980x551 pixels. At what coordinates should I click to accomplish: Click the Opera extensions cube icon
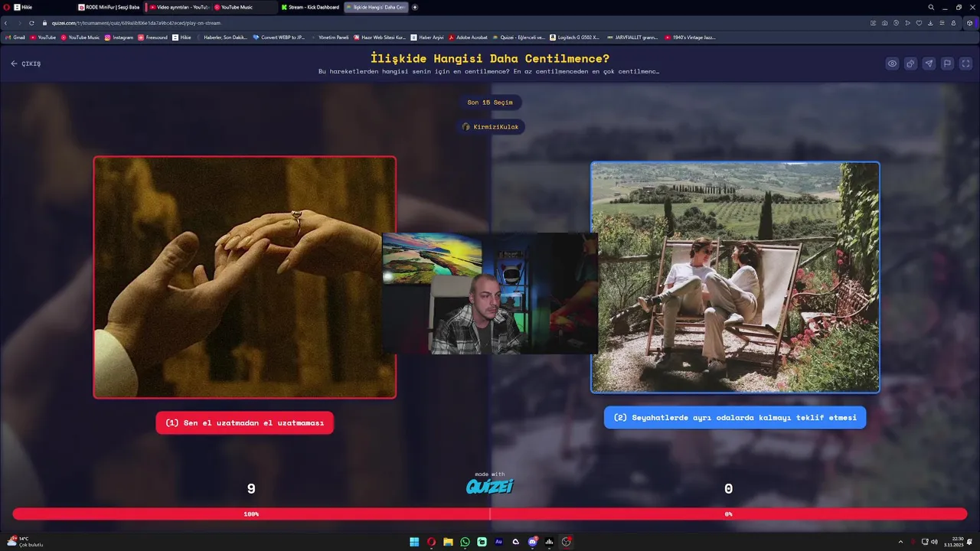pyautogui.click(x=970, y=23)
